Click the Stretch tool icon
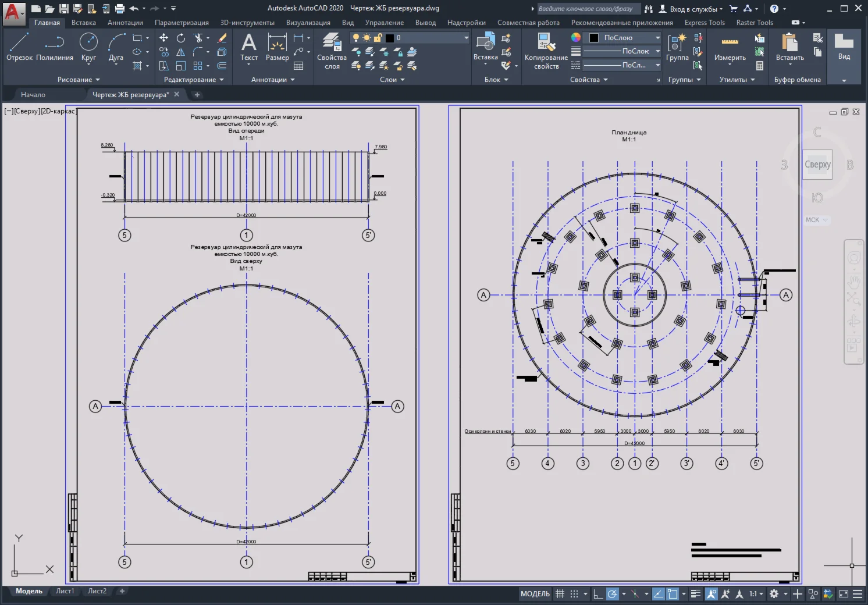The width and height of the screenshot is (868, 605). pos(164,66)
